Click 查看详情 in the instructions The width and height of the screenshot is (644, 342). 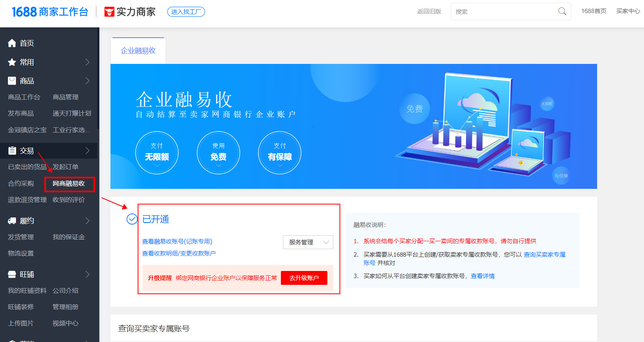point(483,276)
